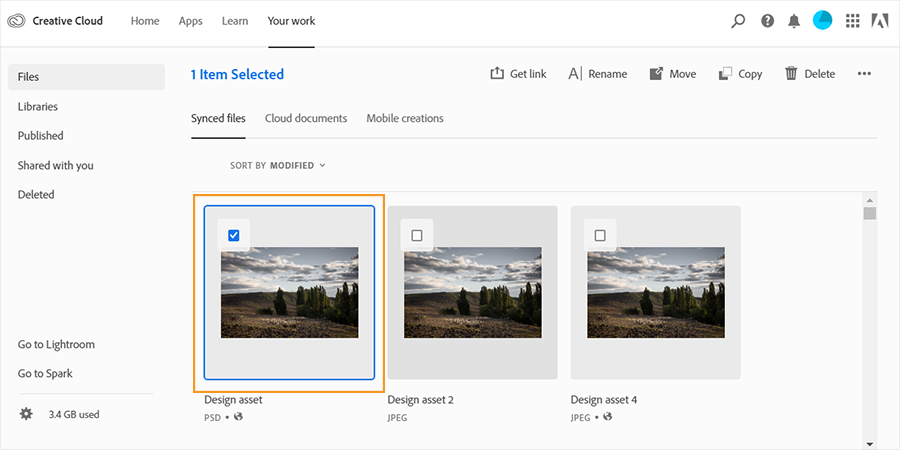
Task: Switch to the Synced files tab
Action: pyautogui.click(x=218, y=118)
